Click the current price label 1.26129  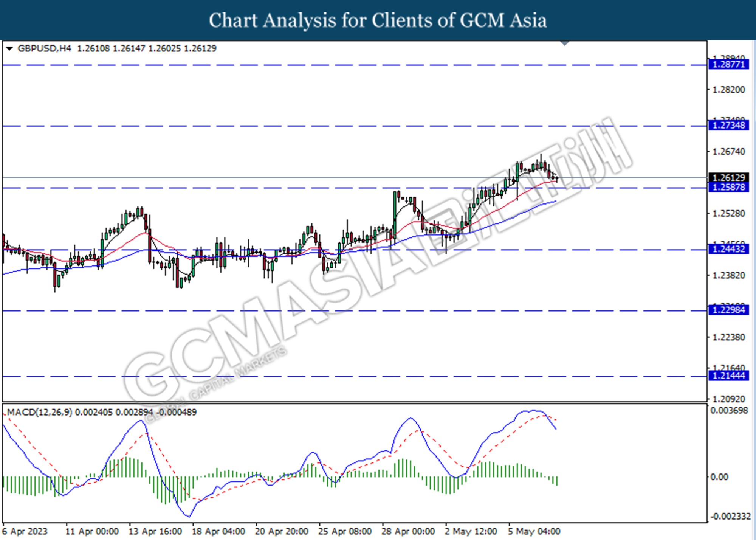(728, 177)
